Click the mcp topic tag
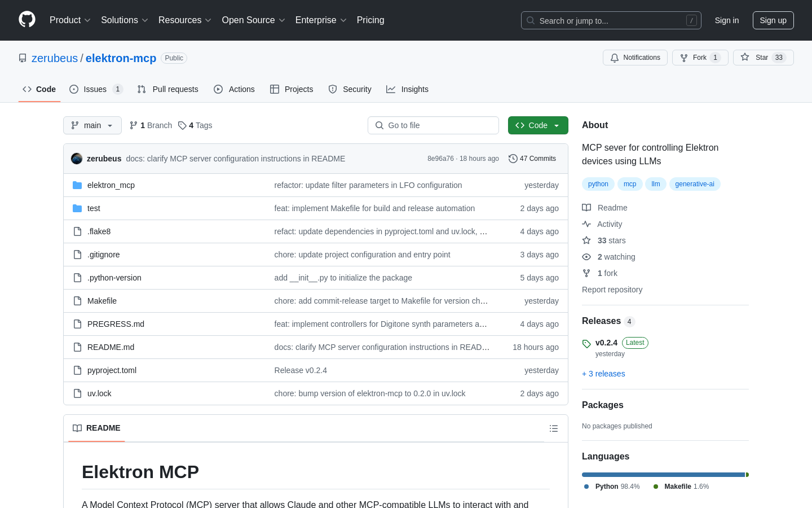Viewport: 812px width, 508px height. 630,184
